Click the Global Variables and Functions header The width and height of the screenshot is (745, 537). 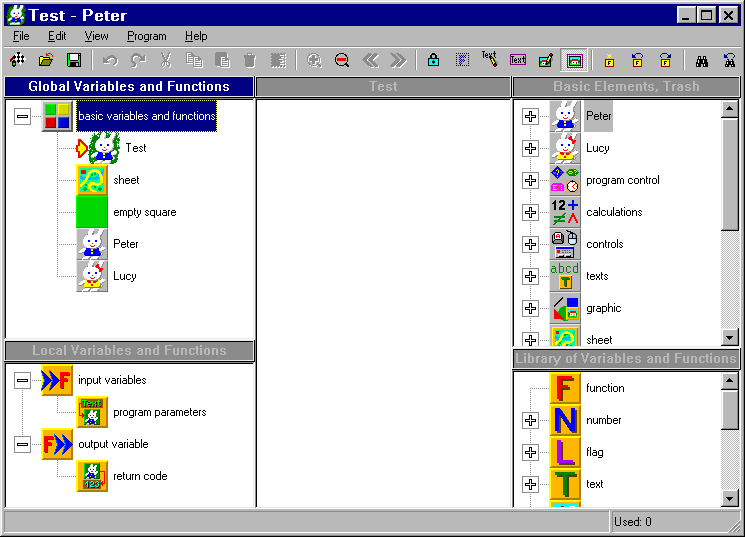pyautogui.click(x=129, y=87)
